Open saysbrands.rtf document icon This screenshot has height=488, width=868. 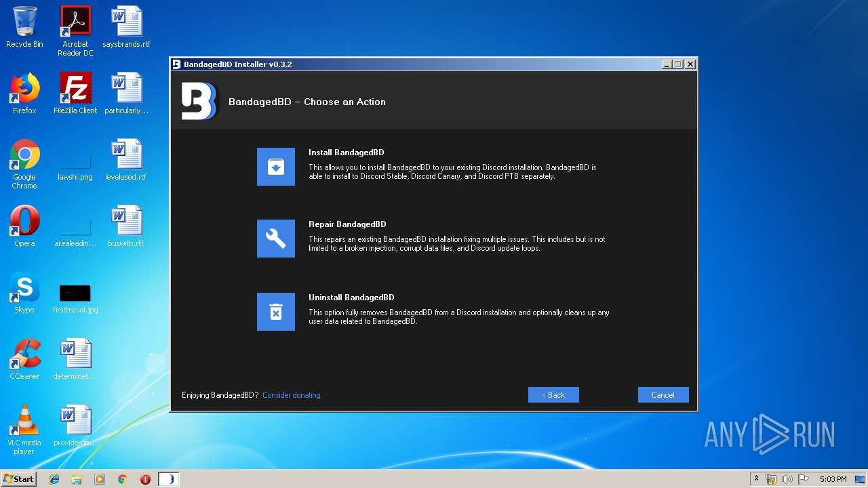[x=127, y=28]
